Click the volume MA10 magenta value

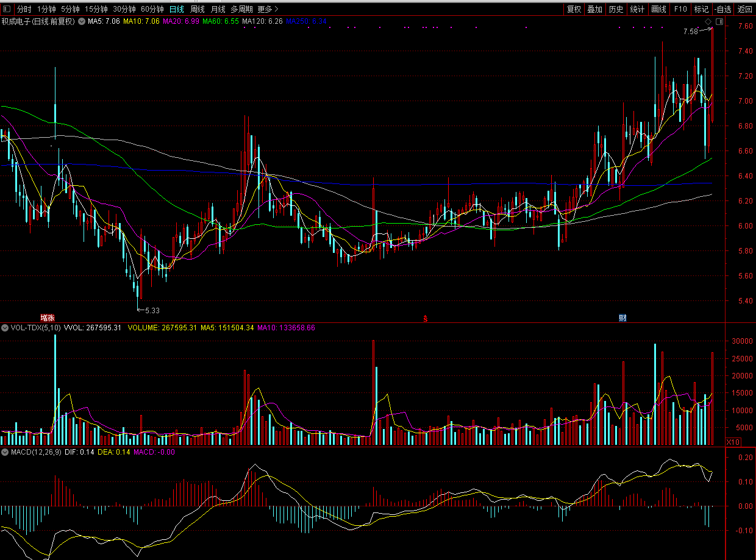coord(286,328)
